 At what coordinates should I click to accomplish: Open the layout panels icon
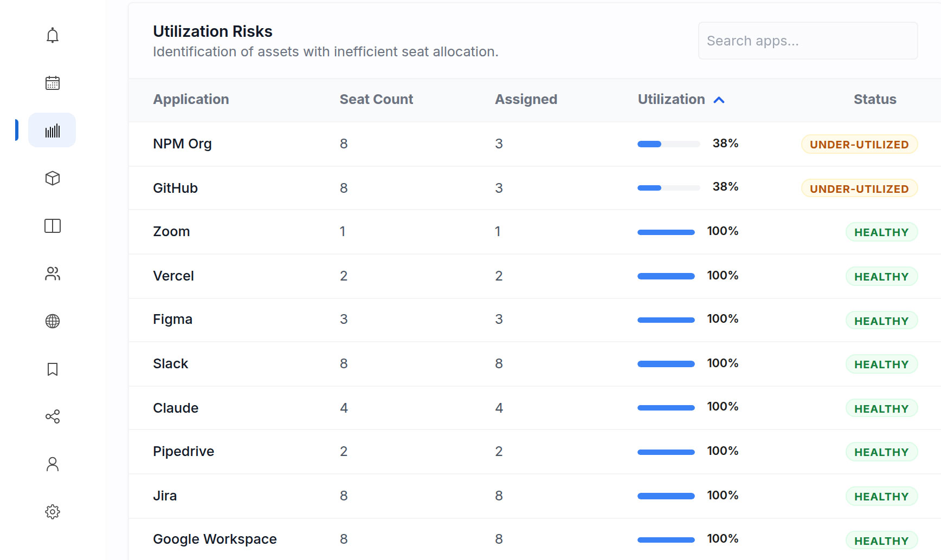point(52,226)
